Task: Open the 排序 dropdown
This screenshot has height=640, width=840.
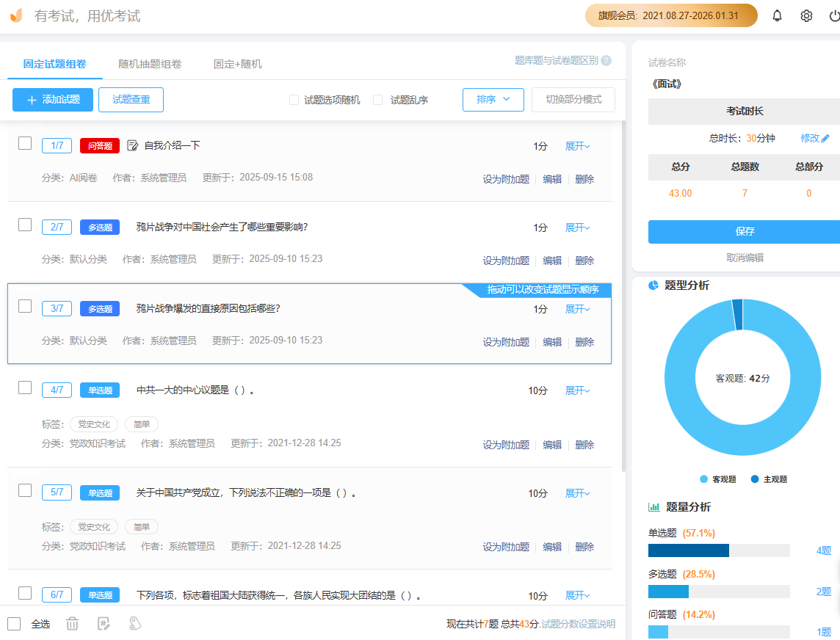Action: (x=493, y=100)
